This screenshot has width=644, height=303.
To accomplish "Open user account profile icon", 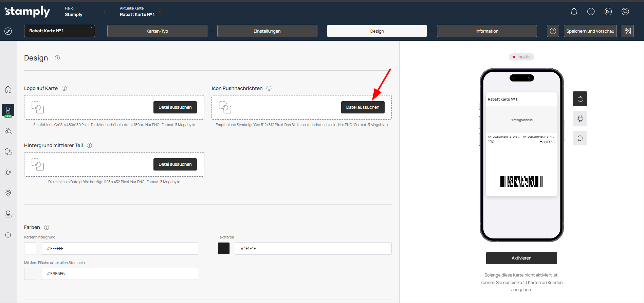I will tap(625, 12).
